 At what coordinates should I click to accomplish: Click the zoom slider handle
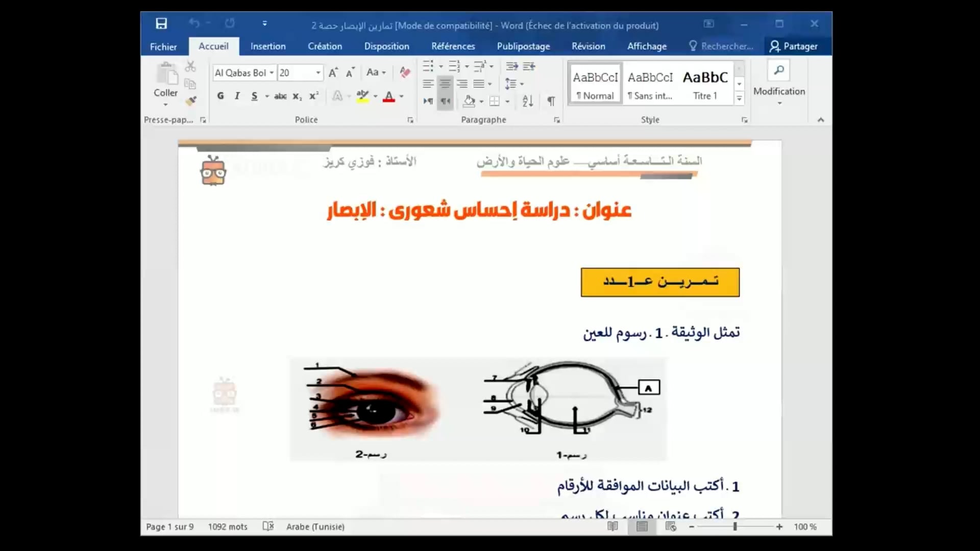point(735,527)
